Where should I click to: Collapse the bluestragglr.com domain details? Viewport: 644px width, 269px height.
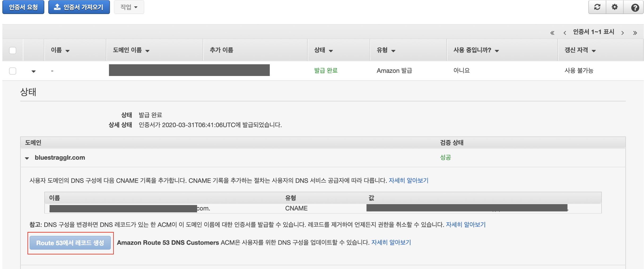click(x=27, y=158)
